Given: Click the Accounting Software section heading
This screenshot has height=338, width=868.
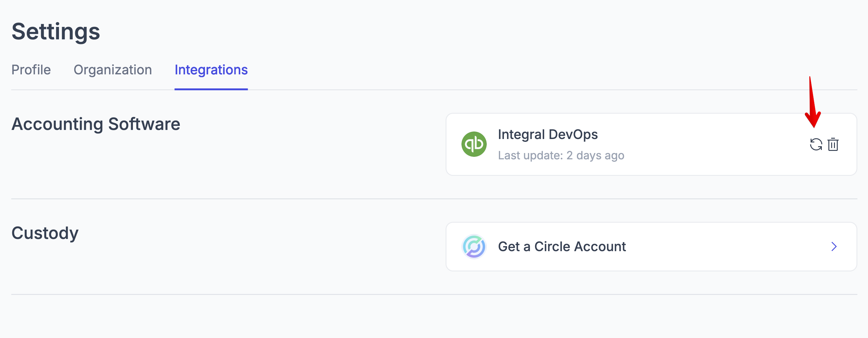Looking at the screenshot, I should tap(96, 124).
